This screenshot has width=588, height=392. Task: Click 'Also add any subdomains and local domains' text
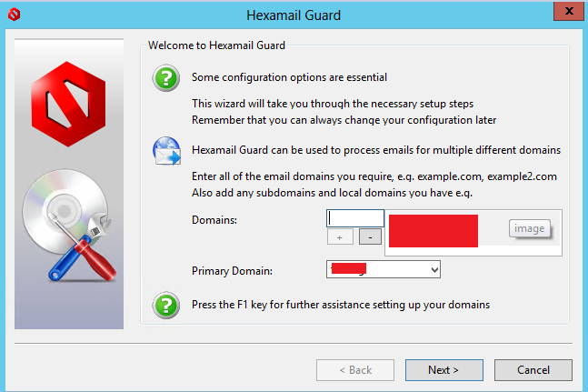332,193
